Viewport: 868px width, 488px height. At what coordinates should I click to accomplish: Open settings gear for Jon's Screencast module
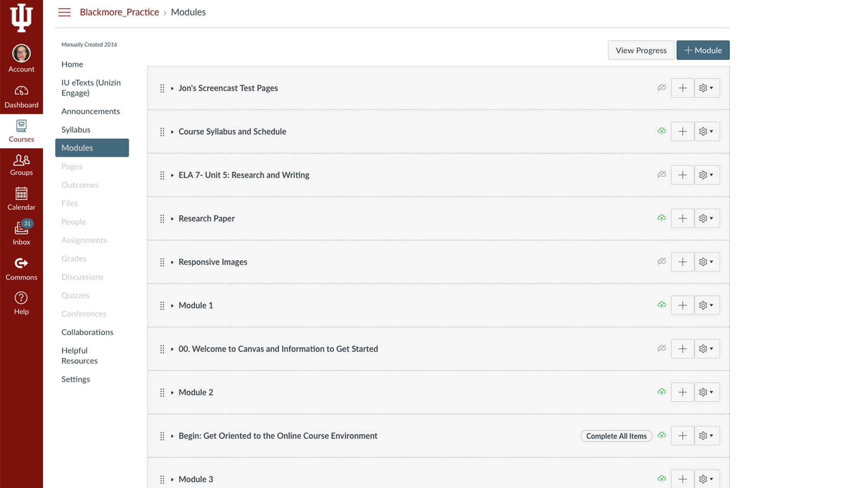(x=707, y=88)
